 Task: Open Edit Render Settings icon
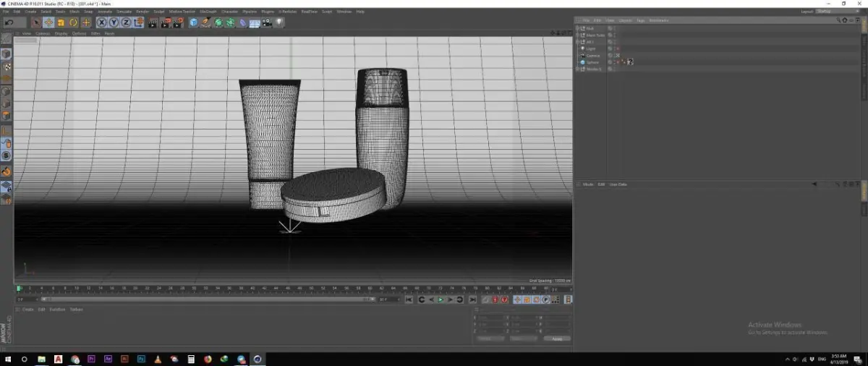point(178,23)
